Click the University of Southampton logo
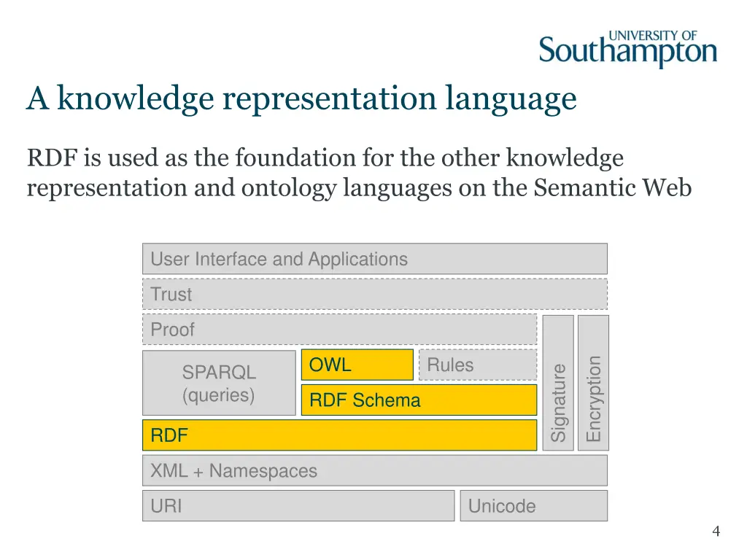The image size is (747, 560). (x=627, y=50)
